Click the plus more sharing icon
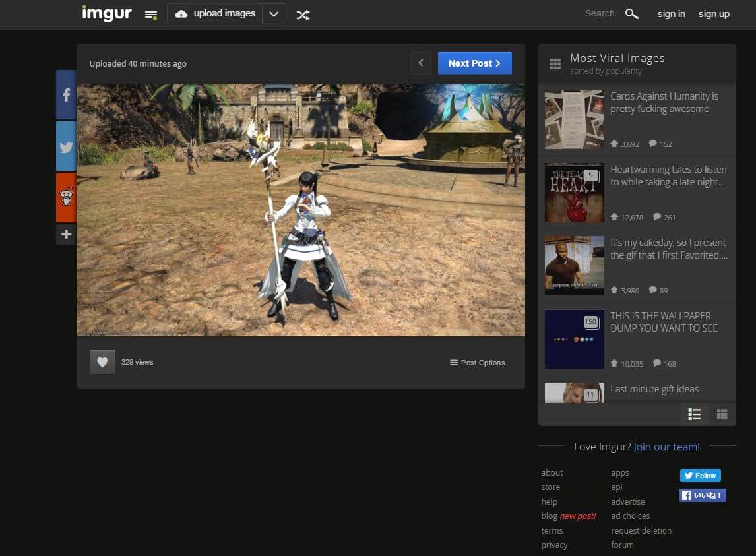This screenshot has height=556, width=756. (x=66, y=234)
